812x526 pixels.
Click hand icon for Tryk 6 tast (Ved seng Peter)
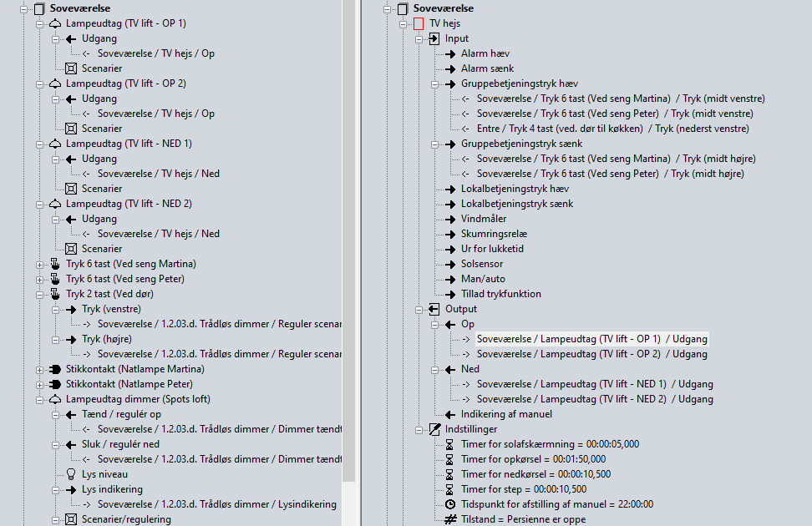click(55, 279)
